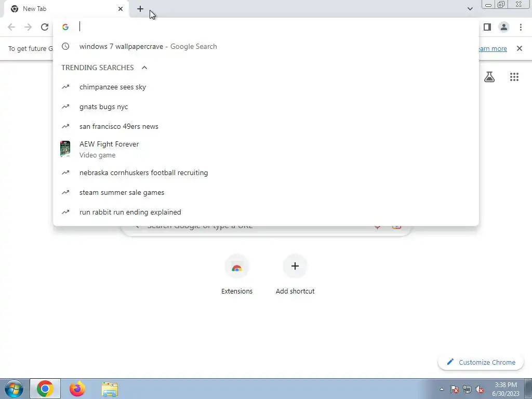
Task: Click clock icon beside wallpapercrave suggestion
Action: [x=65, y=46]
